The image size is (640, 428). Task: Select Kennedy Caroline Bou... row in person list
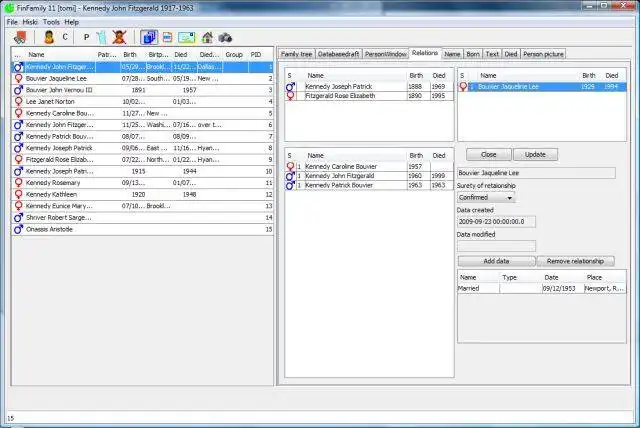[x=142, y=113]
